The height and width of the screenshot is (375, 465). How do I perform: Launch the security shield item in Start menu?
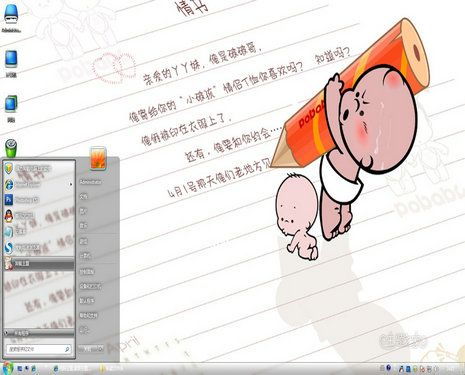tap(39, 168)
